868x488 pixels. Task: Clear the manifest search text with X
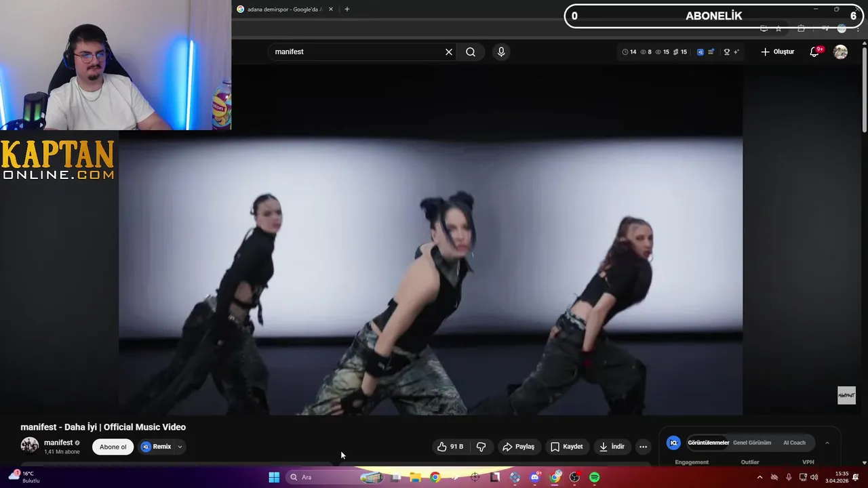pyautogui.click(x=449, y=52)
